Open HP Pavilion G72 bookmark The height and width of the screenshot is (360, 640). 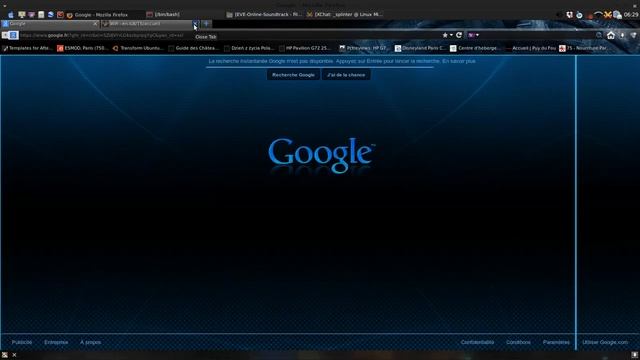(305, 48)
